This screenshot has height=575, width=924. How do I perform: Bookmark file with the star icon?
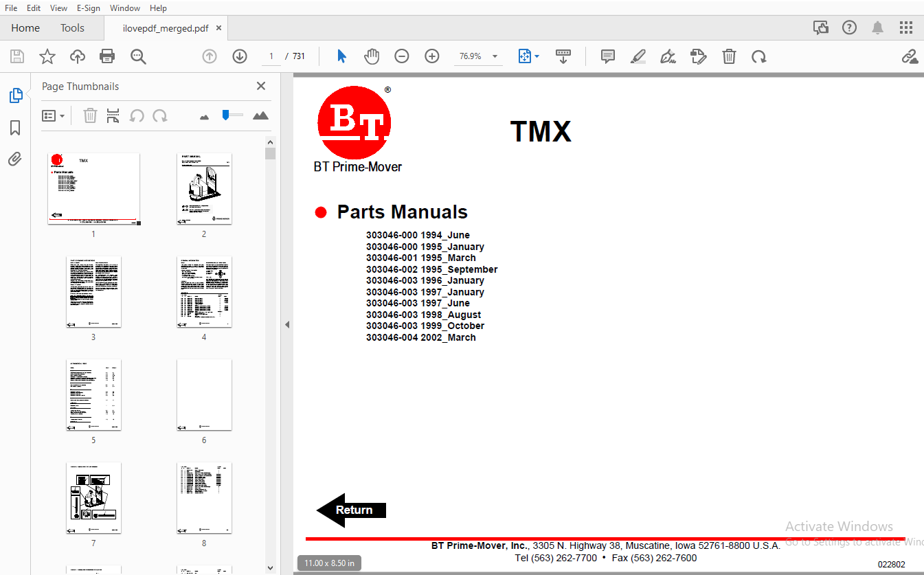(47, 56)
